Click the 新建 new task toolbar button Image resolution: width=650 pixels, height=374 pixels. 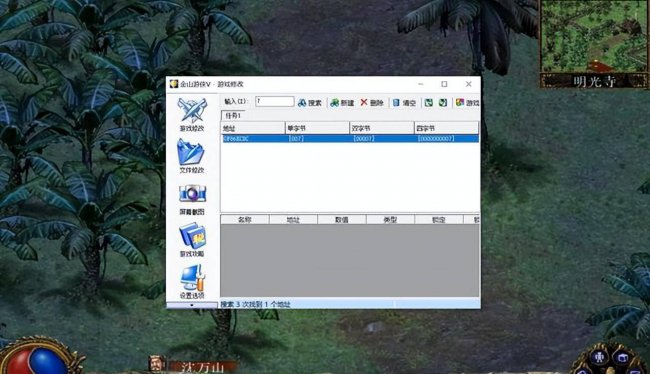tap(342, 103)
